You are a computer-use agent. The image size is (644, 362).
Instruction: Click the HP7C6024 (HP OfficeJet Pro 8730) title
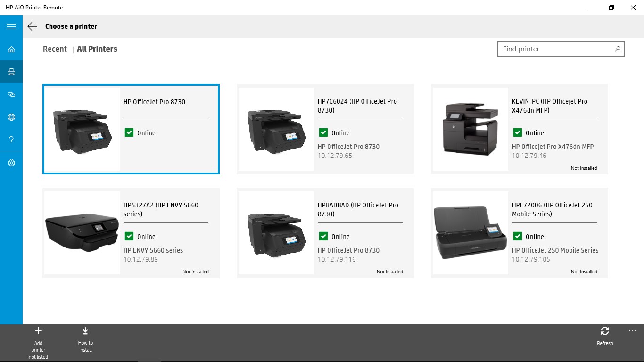(357, 106)
